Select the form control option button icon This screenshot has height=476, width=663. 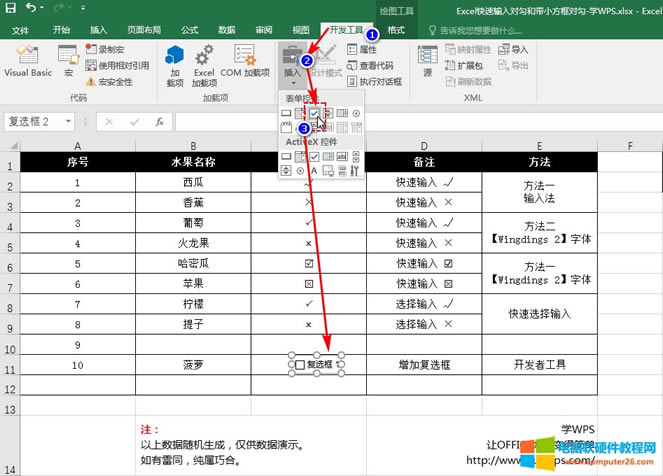tap(356, 114)
